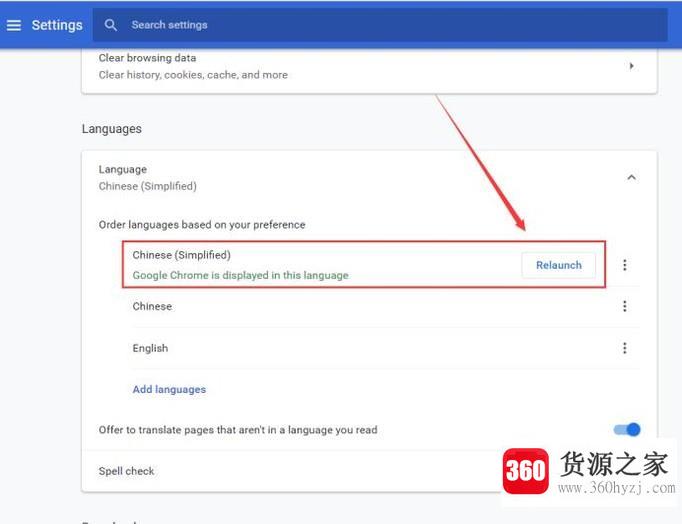Click 'Order languages based on your preference'

tap(202, 225)
